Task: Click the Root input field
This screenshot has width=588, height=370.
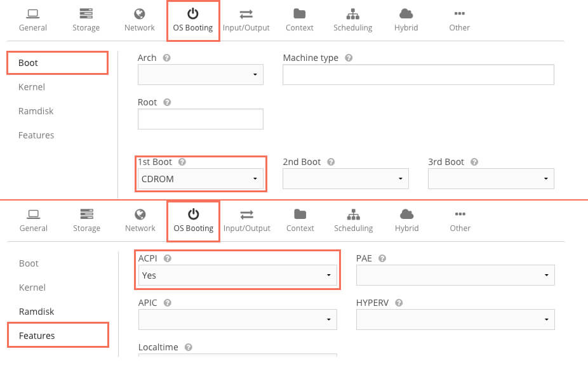Action: [200, 119]
